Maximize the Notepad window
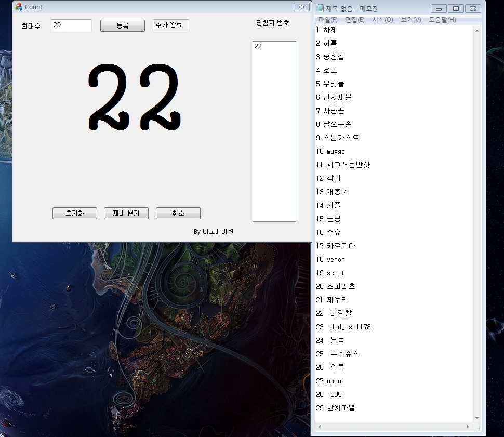The height and width of the screenshot is (437, 504). pos(456,9)
